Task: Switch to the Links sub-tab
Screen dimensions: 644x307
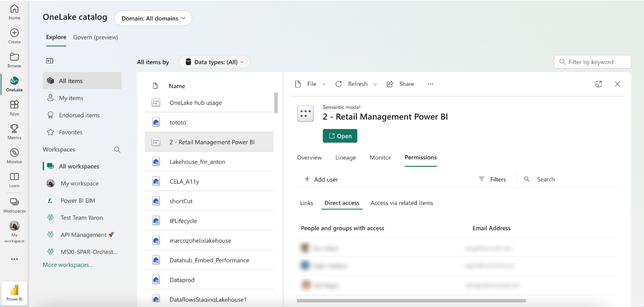Action: coord(306,203)
